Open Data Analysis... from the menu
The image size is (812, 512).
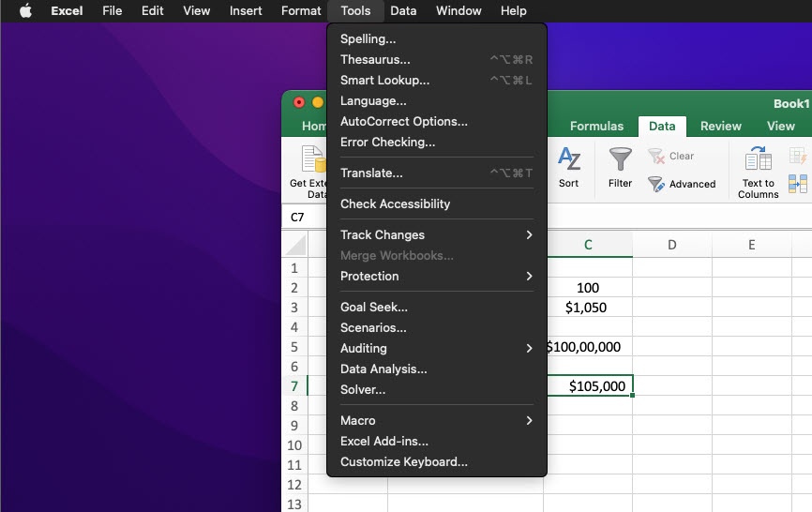point(437,369)
